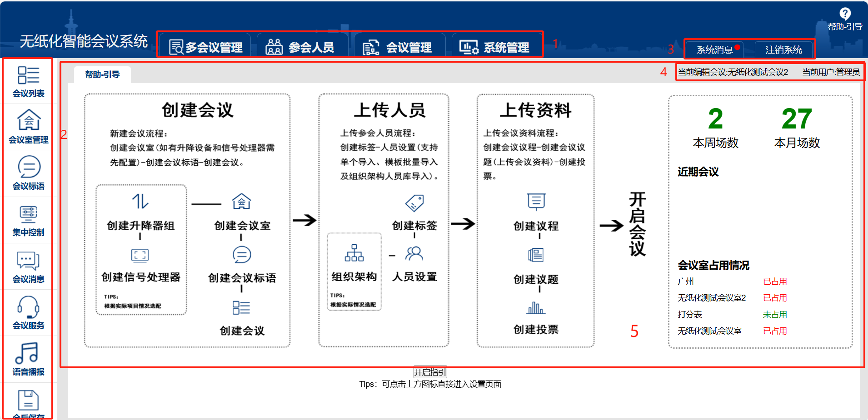Image resolution: width=868 pixels, height=420 pixels.
Task: Click the 创建议题 document icon
Action: pos(536,255)
